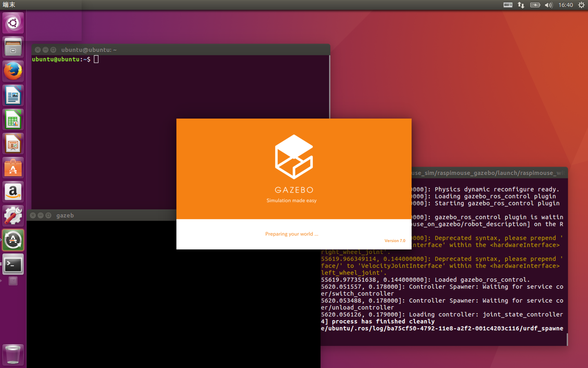Click 'Simulation made easy' tagline
588x368 pixels.
click(291, 201)
